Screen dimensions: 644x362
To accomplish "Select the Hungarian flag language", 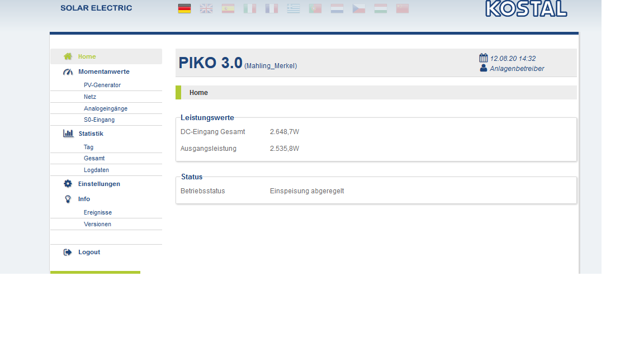I will (380, 8).
